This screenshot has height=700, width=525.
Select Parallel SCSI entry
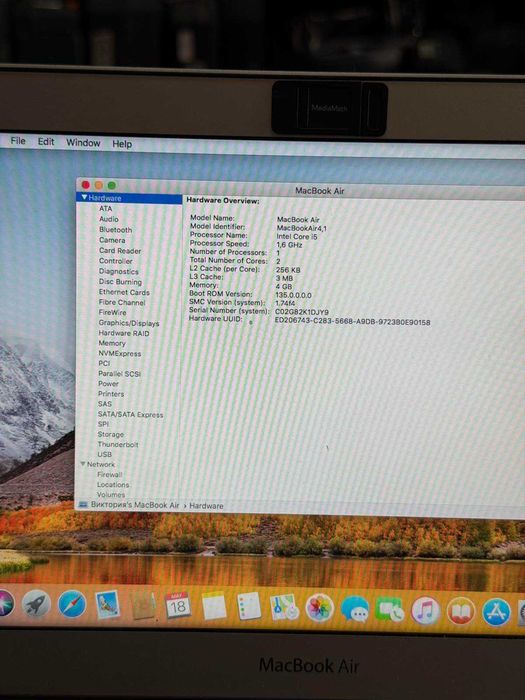click(120, 374)
